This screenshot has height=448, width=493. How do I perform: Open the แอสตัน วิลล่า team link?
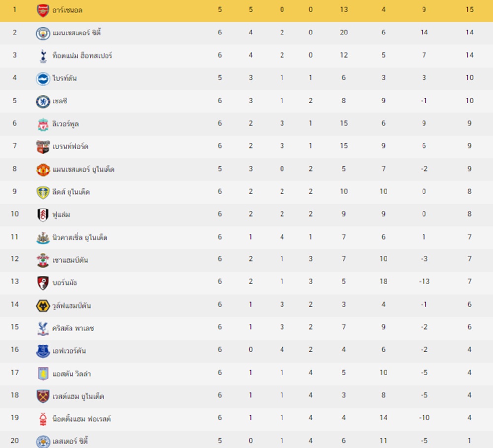[71, 373]
